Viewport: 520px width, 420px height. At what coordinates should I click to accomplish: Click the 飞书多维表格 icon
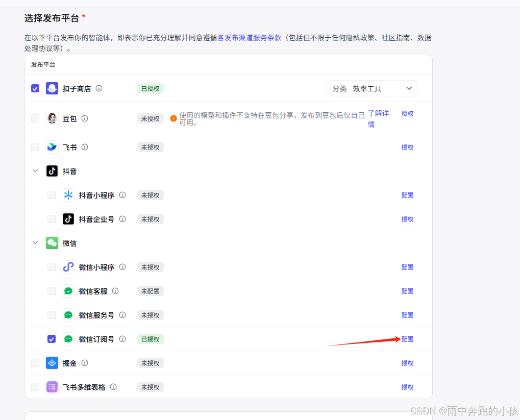pyautogui.click(x=52, y=387)
